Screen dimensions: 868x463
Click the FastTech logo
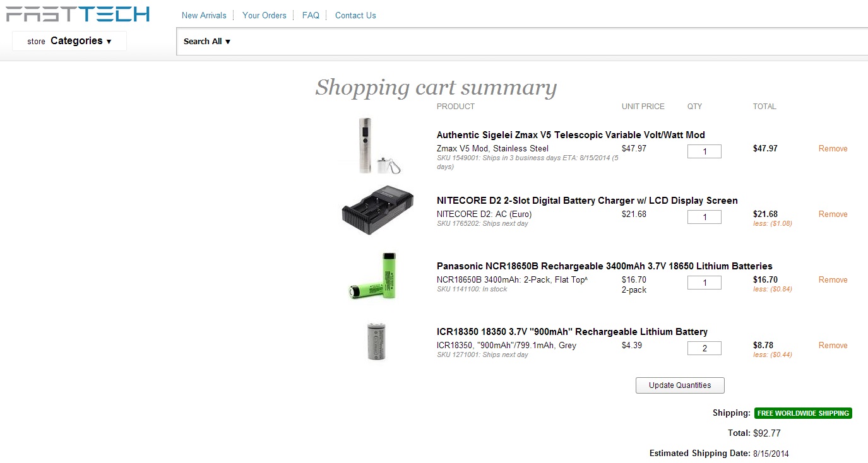pos(78,14)
